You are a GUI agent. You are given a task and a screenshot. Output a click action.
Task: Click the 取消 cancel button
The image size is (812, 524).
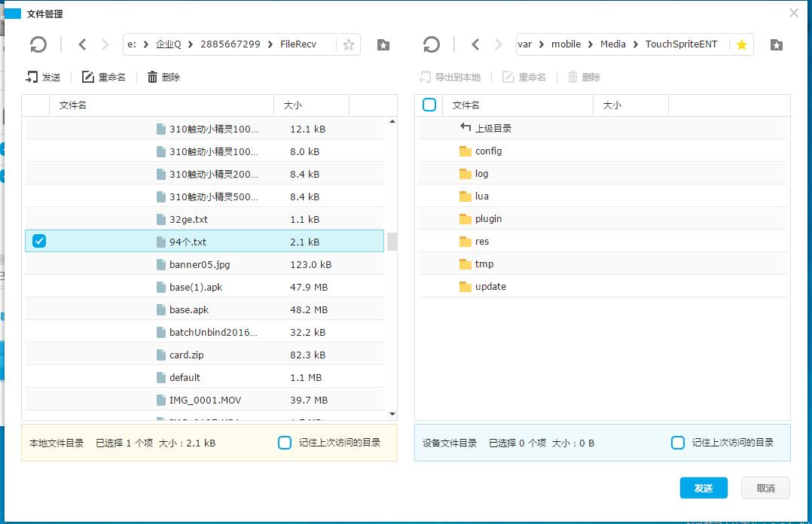click(765, 488)
